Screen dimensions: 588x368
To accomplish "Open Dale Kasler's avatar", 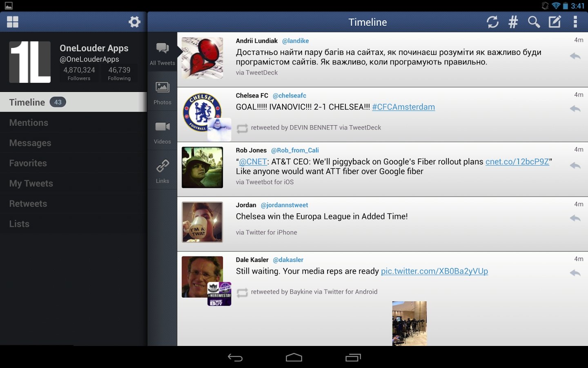I will pyautogui.click(x=202, y=277).
